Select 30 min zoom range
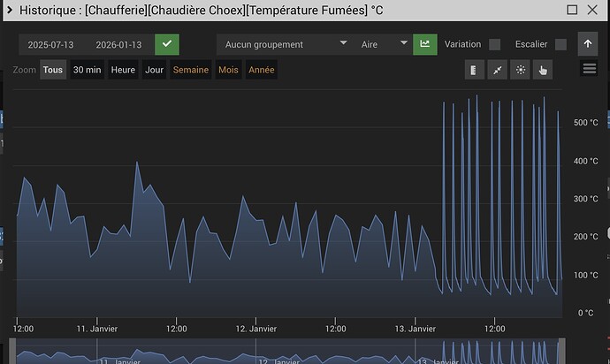Screen dimensions: 610x364 point(88,70)
